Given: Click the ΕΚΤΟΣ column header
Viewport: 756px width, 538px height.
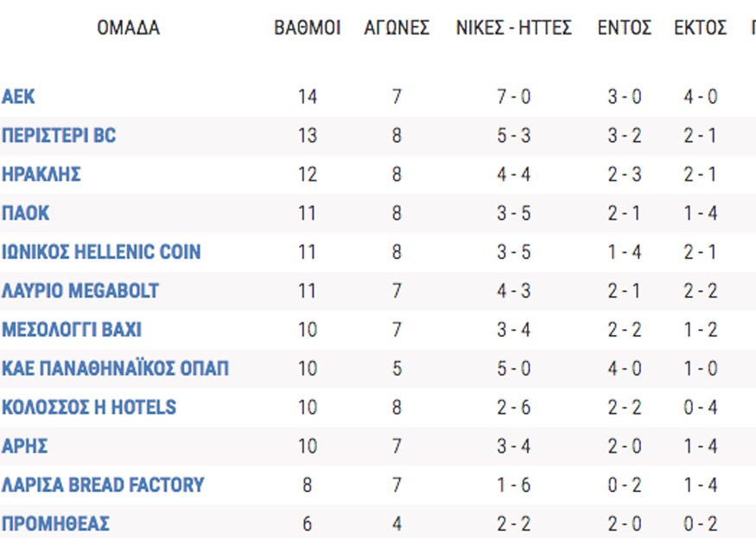Looking at the screenshot, I should 700,28.
